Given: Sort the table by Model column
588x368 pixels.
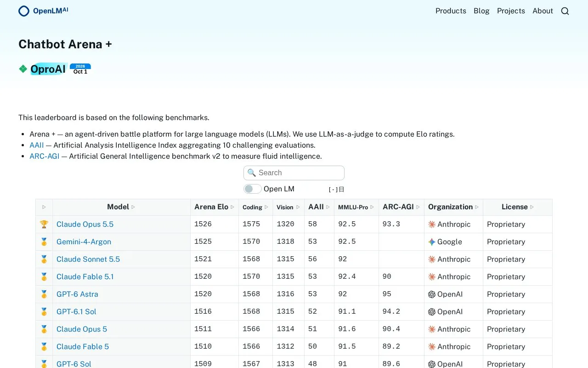Looking at the screenshot, I should pyautogui.click(x=121, y=207).
